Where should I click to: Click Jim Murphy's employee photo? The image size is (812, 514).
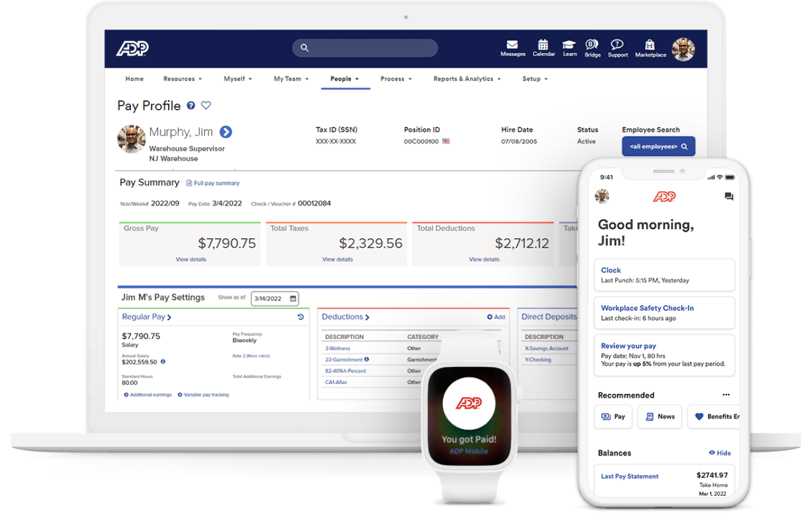[x=131, y=139]
